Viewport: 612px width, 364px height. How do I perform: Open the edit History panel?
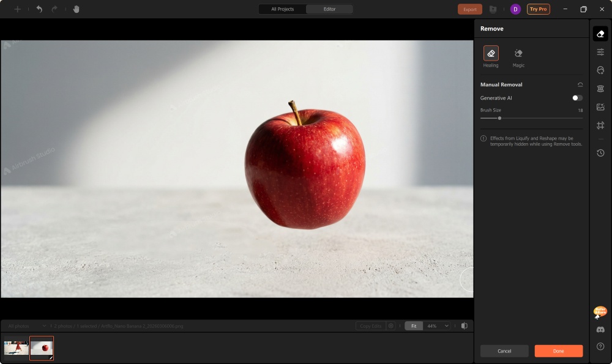[x=599, y=153]
